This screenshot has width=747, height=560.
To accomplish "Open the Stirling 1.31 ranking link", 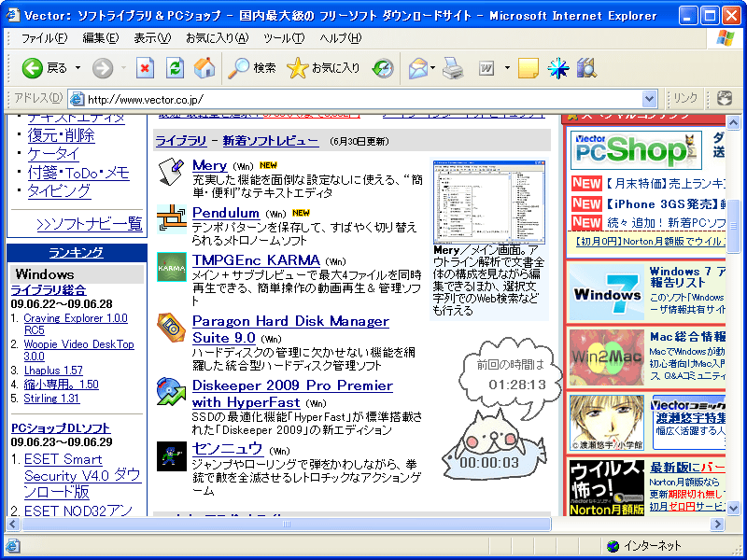I will pyautogui.click(x=52, y=399).
